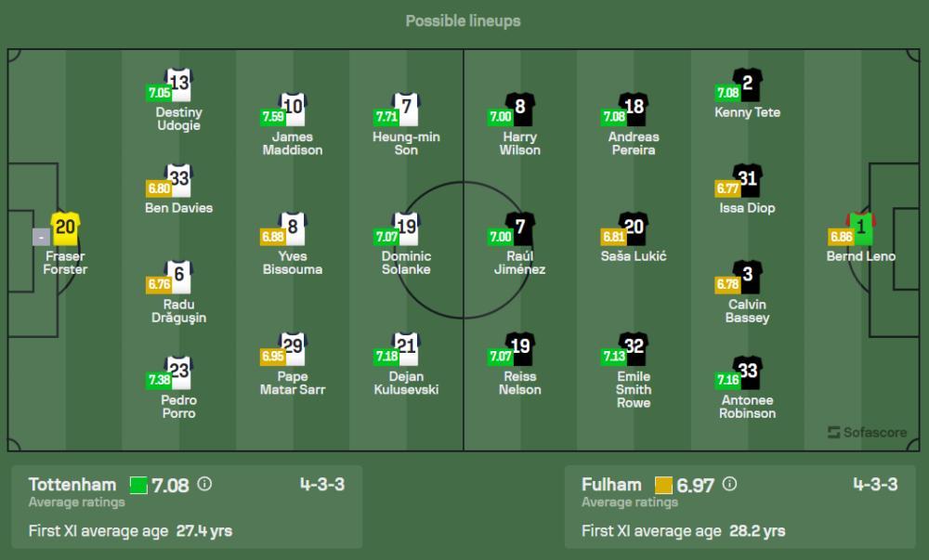This screenshot has width=929, height=560.
Task: Select Raúl Jiménez's black number 7 shirt
Action: pos(520,227)
